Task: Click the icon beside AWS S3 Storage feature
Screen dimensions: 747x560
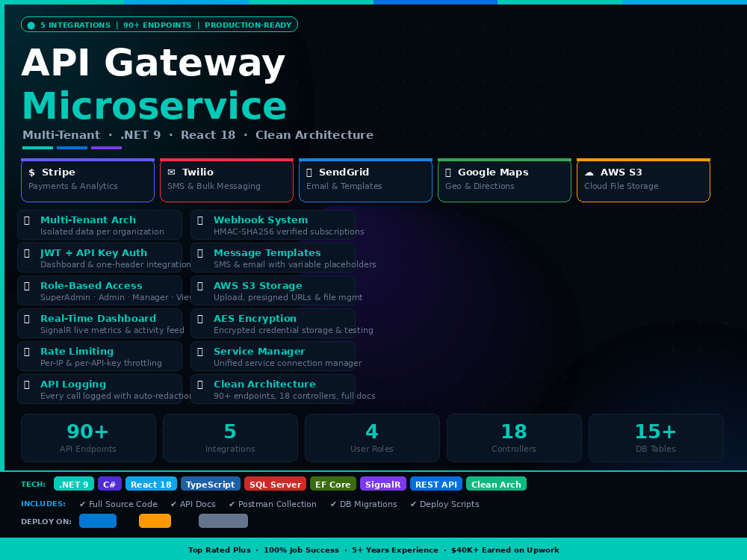Action: coord(200,286)
